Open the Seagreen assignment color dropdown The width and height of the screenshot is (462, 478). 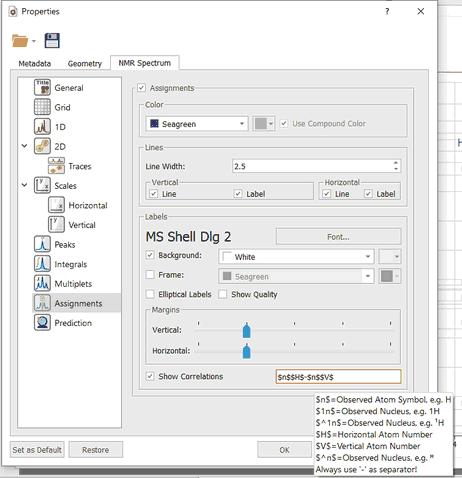click(197, 124)
